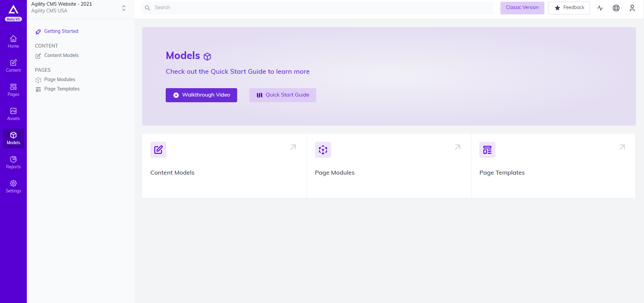
Task: Play the Walkthrough Video
Action: 201,95
